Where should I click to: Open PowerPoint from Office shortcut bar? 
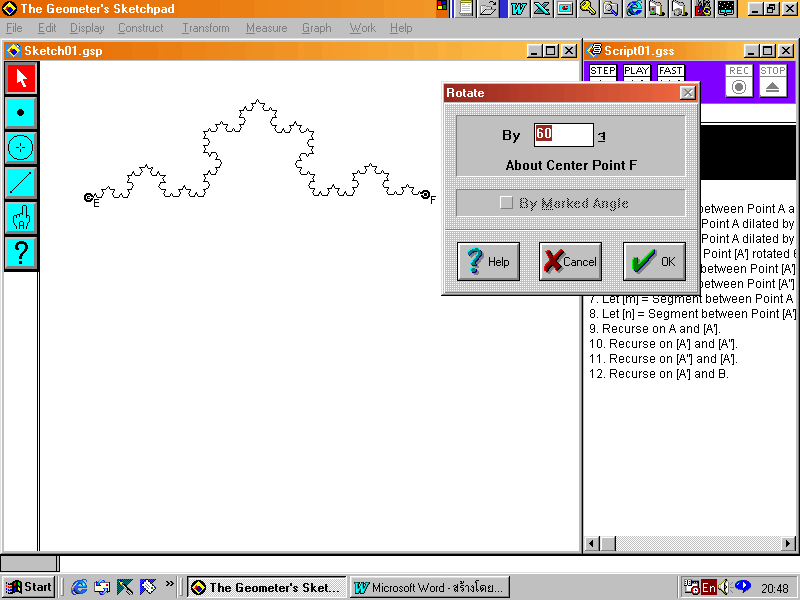pyautogui.click(x=565, y=8)
